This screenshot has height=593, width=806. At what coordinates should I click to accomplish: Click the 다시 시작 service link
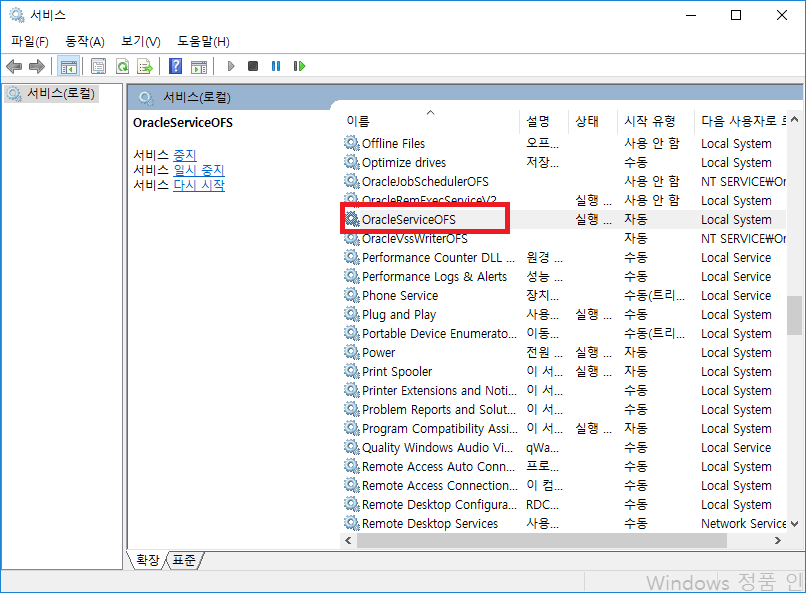pos(199,185)
